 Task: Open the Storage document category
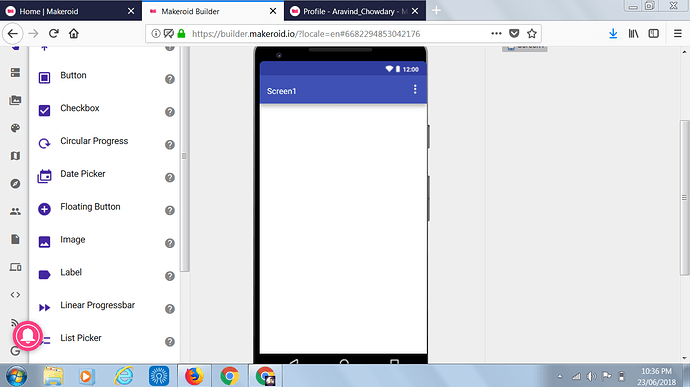[x=15, y=239]
